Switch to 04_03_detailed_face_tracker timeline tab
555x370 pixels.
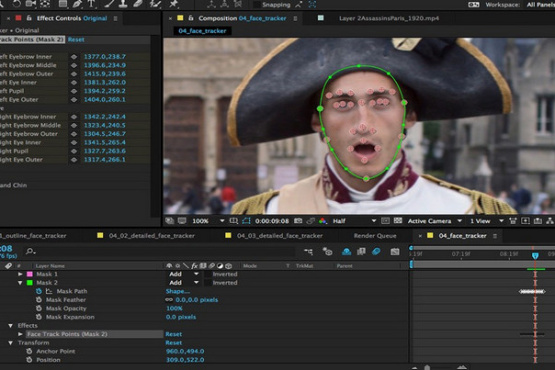pos(280,235)
